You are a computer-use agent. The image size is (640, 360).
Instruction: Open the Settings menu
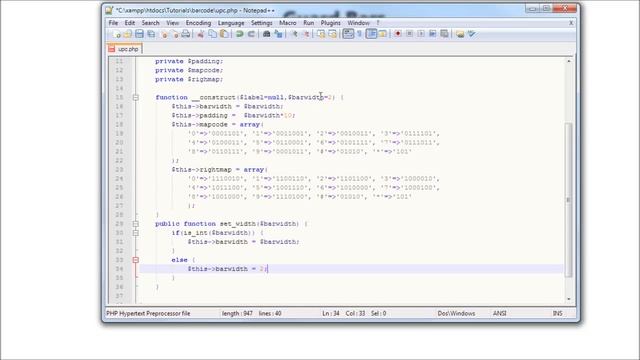pyautogui.click(x=262, y=23)
